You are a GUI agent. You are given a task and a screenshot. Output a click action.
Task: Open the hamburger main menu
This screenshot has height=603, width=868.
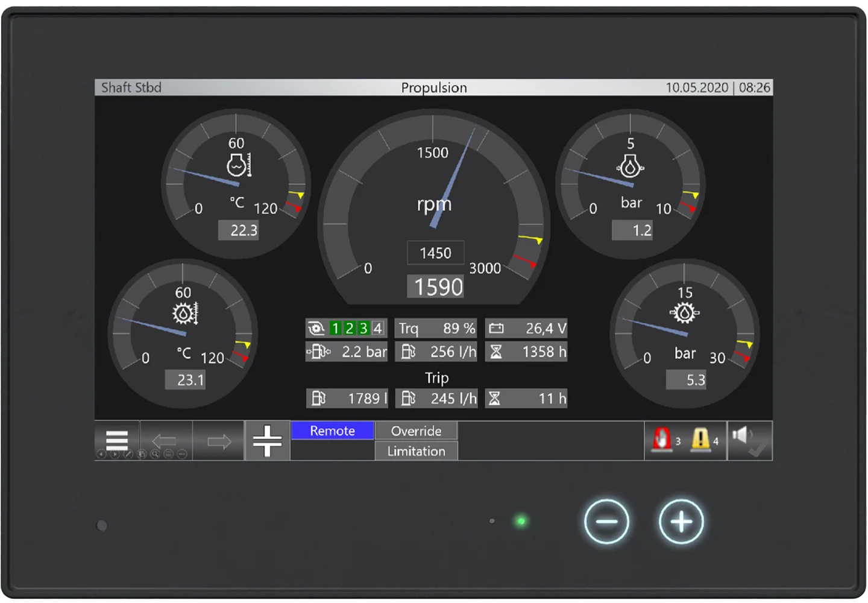coord(116,438)
